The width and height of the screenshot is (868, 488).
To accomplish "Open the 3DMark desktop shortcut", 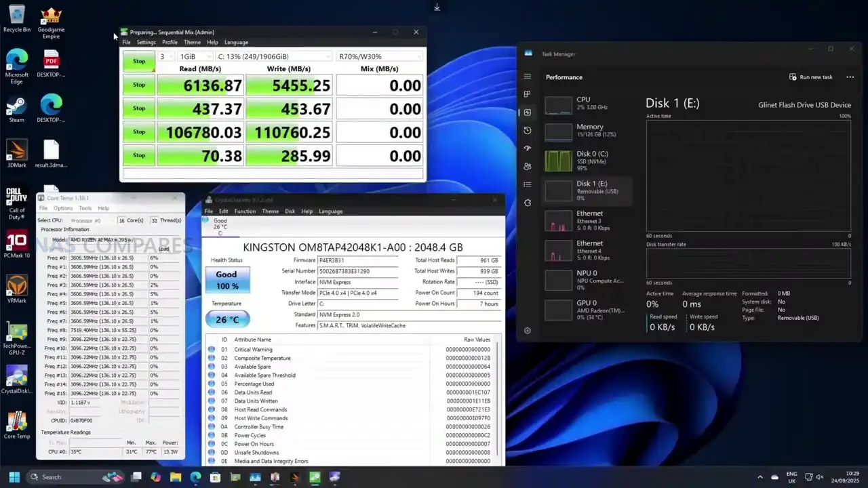I will [16, 150].
